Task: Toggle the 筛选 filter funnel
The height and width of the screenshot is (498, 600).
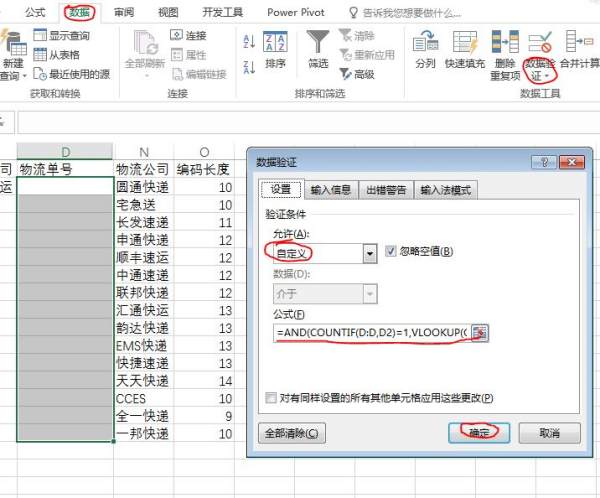Action: coord(318,50)
